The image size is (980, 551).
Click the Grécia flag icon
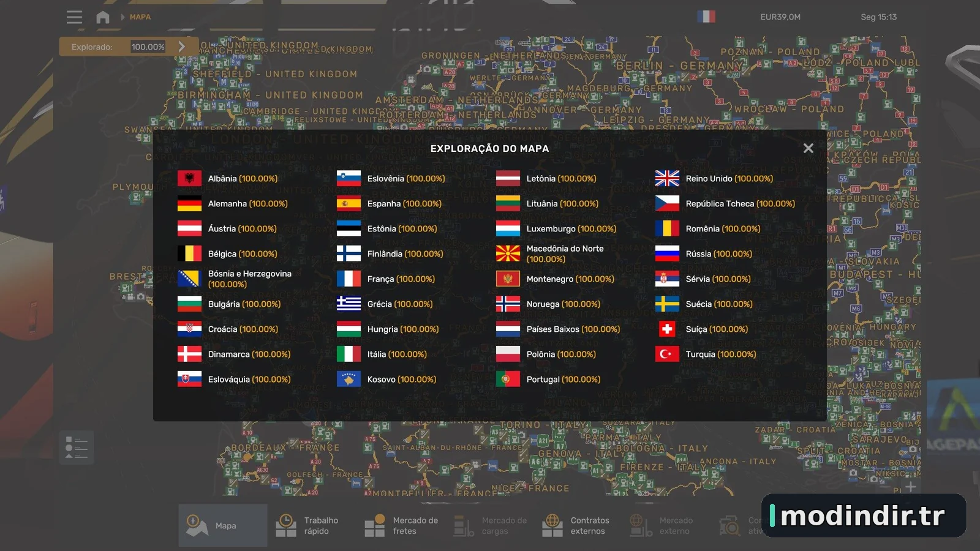[x=349, y=304]
